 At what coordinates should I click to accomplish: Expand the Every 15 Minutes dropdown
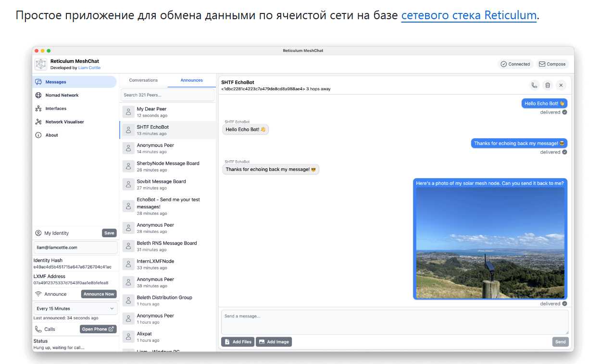pyautogui.click(x=75, y=309)
